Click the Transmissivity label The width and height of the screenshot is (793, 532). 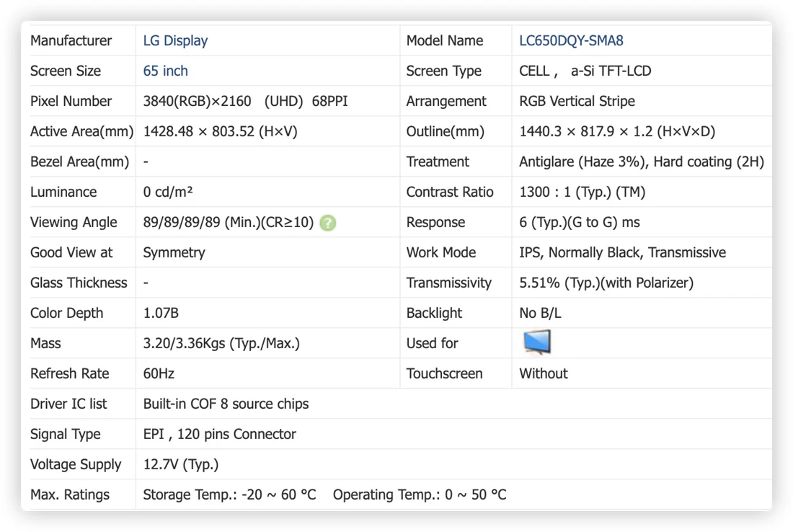point(448,283)
